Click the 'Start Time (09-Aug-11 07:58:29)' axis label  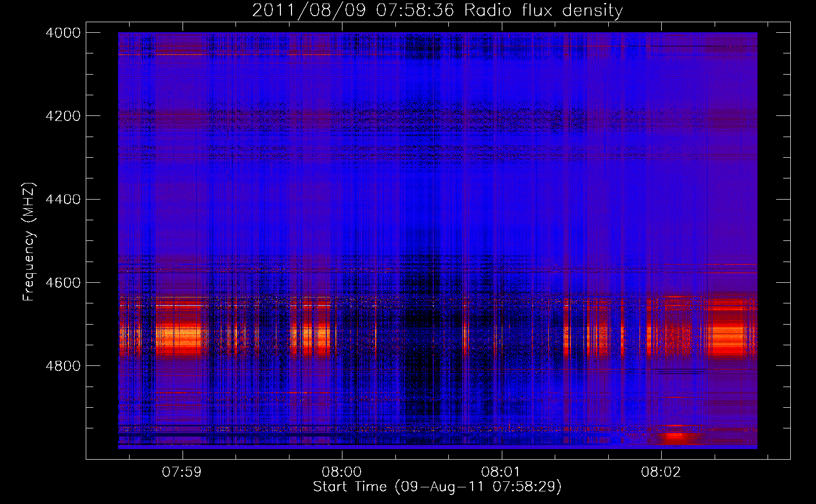pos(437,487)
